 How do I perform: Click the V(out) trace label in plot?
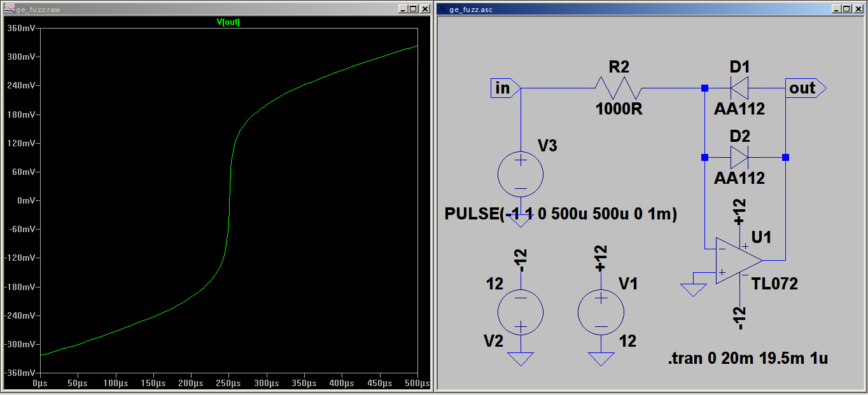point(228,22)
